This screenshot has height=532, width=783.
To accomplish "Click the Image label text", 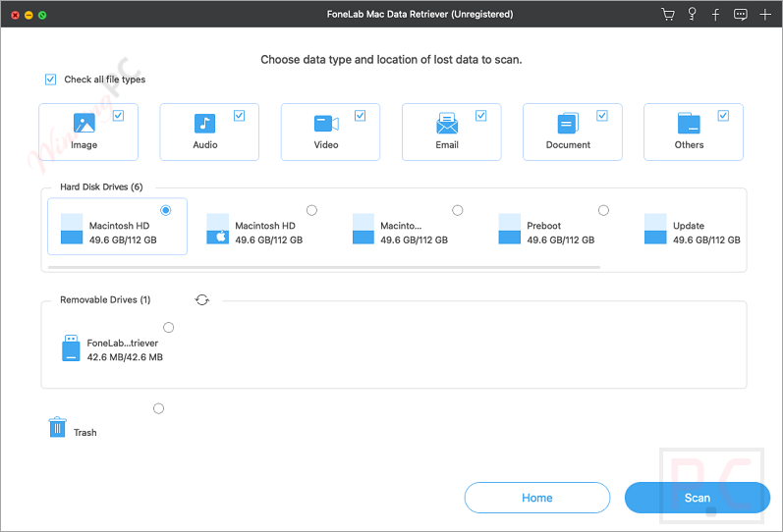I will click(84, 144).
